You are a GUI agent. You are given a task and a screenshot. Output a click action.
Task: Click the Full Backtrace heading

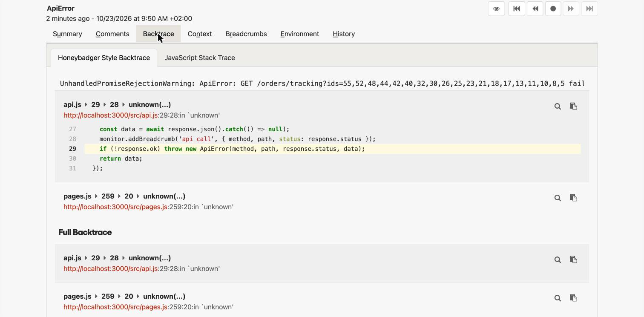85,232
